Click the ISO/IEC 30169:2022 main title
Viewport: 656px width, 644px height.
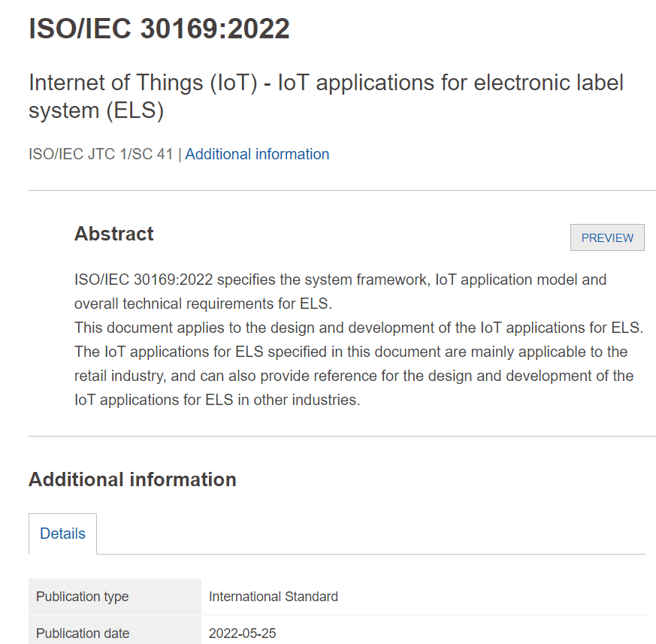coord(159,29)
